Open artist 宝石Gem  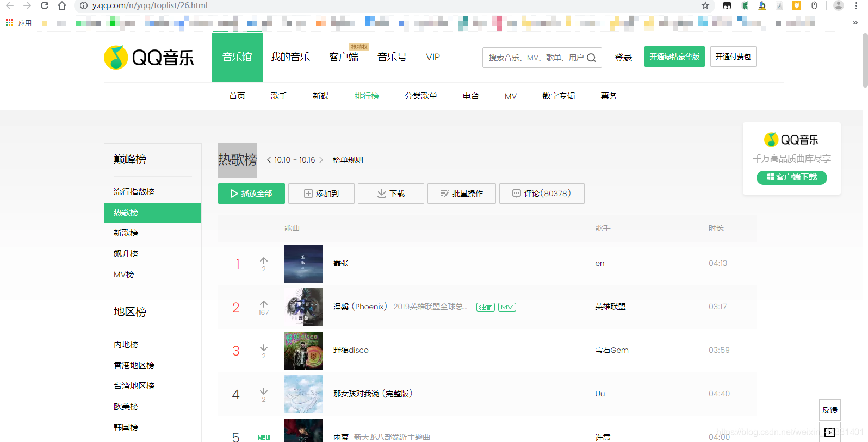pyautogui.click(x=612, y=350)
